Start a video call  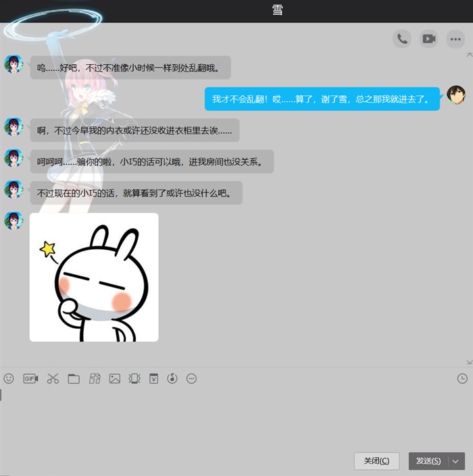pos(428,39)
